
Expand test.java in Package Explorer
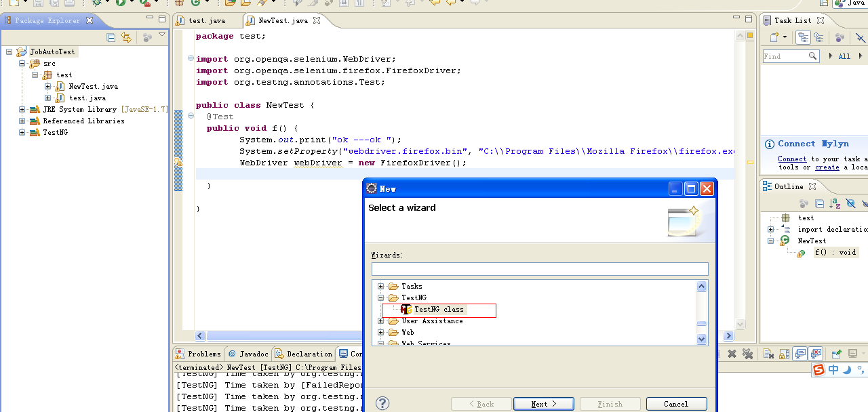(48, 98)
